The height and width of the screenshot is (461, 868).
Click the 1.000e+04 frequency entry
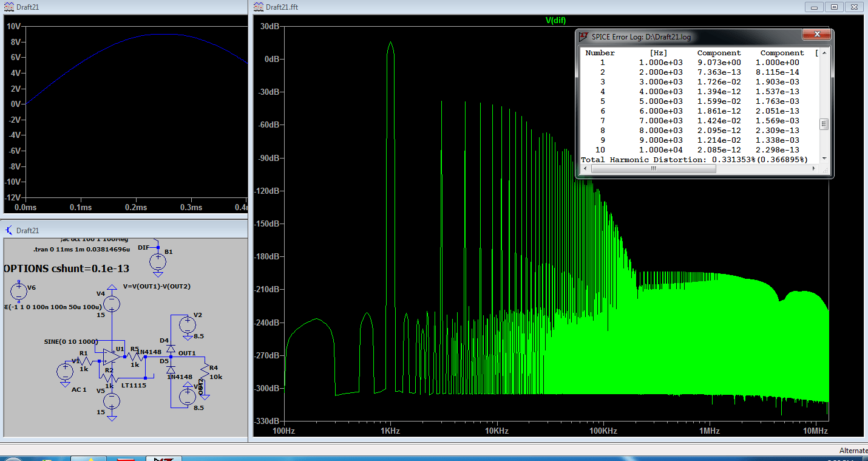[661, 150]
